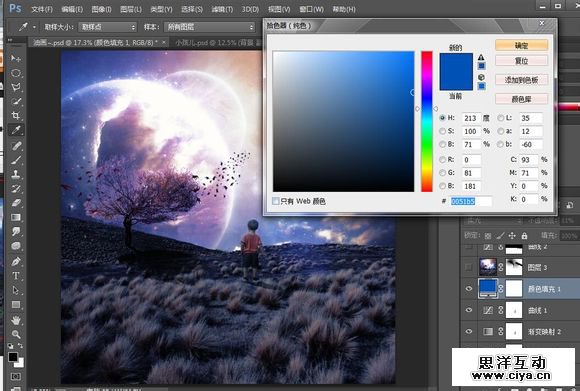Viewport: 580px width, 391px height.
Task: Swap foreground and background colors icon
Action: coord(20,346)
